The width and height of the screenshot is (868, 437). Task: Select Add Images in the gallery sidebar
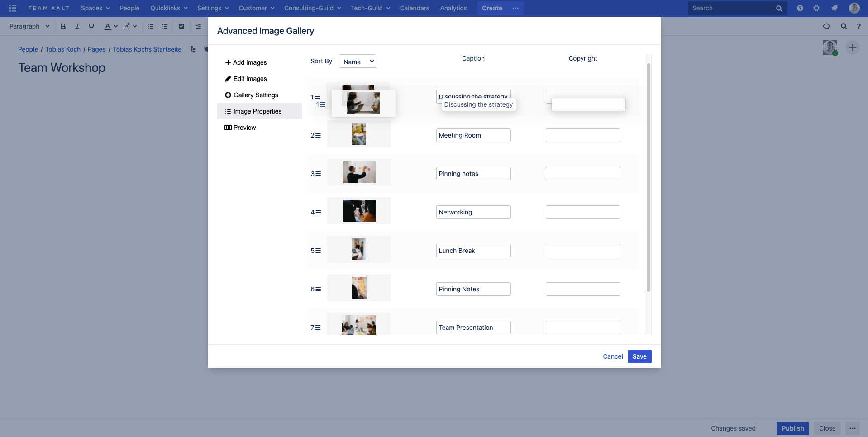click(259, 62)
